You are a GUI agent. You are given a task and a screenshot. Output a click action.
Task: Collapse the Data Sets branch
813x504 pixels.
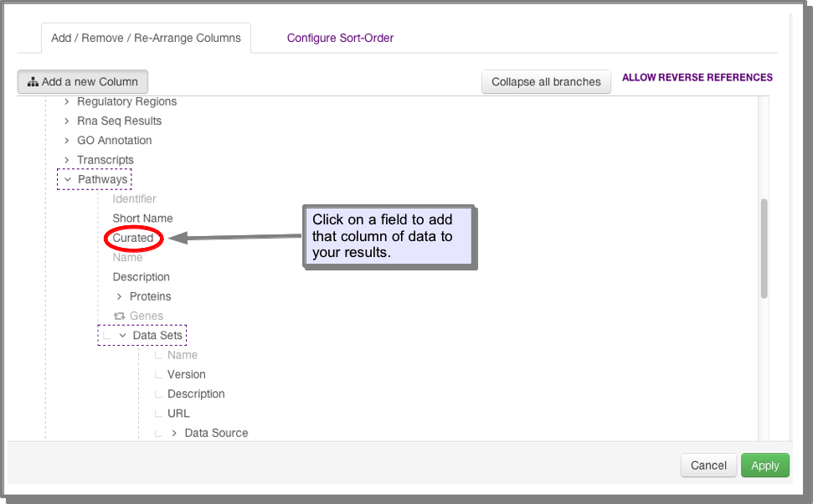pos(122,336)
